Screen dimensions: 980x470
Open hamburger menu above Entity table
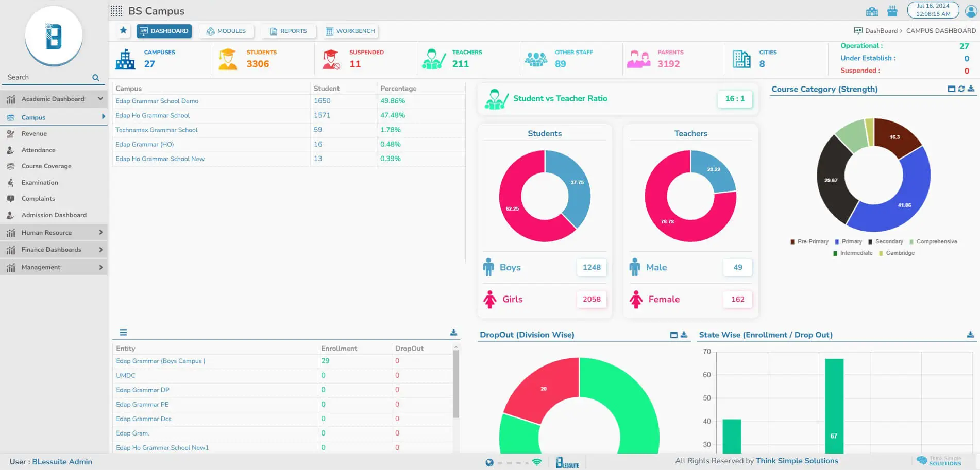point(123,333)
